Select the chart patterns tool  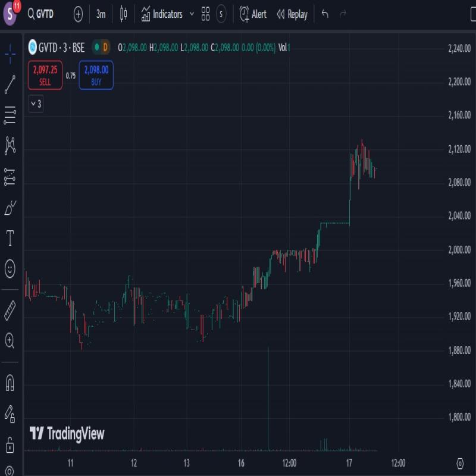10,145
